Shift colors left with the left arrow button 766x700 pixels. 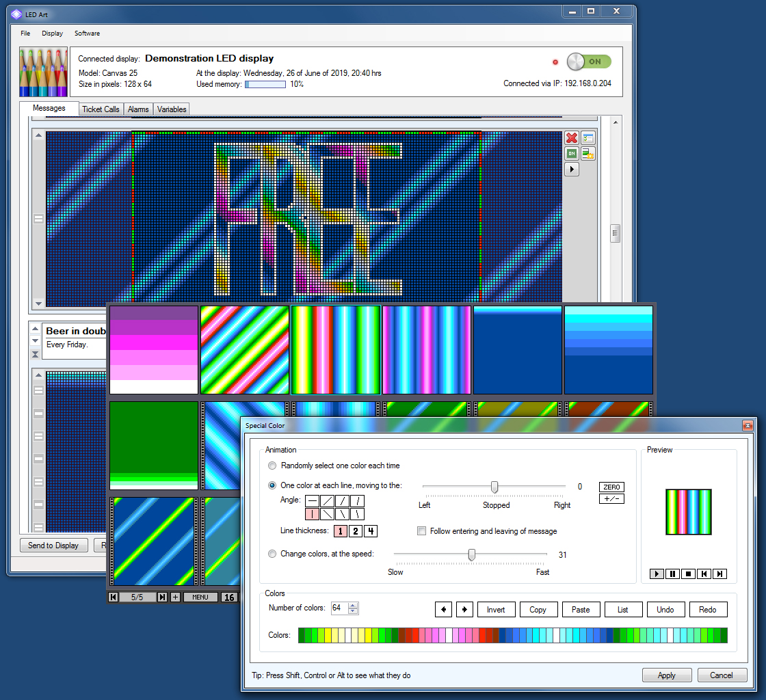point(443,609)
